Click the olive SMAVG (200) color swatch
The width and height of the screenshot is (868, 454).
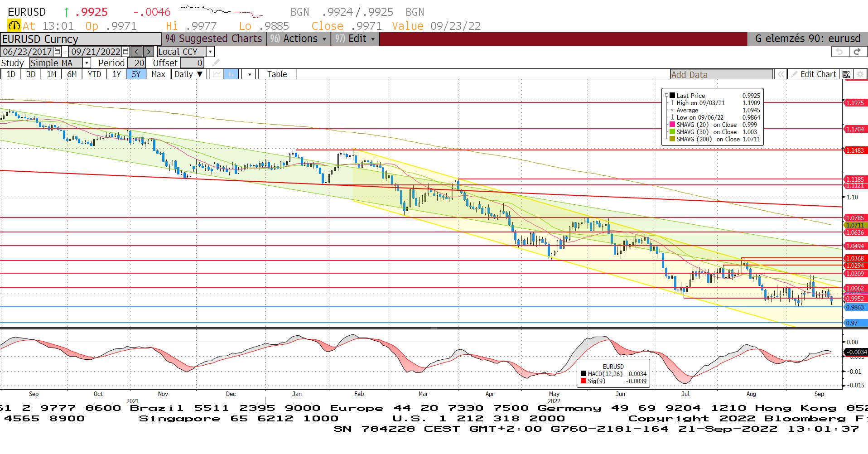[672, 139]
